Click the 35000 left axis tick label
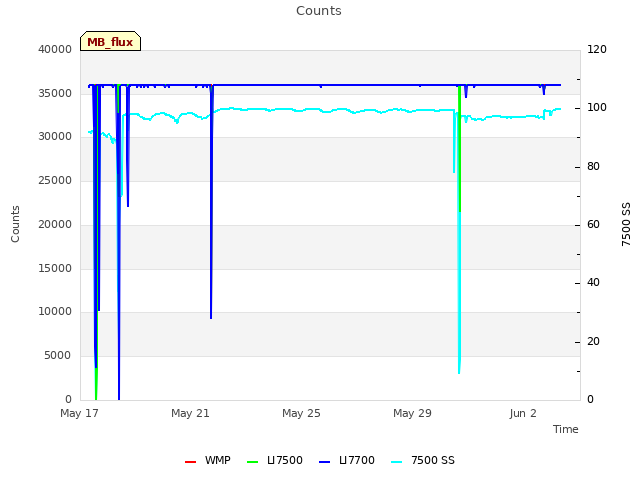640x480 pixels. 55,93
